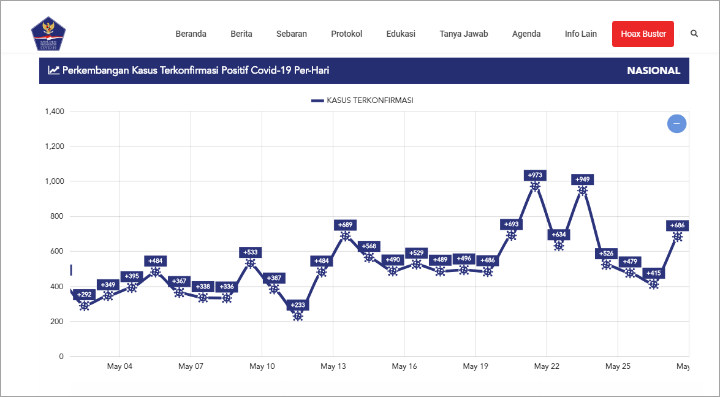The height and width of the screenshot is (397, 720).
Task: Open the Sebaran menu
Action: 292,34
